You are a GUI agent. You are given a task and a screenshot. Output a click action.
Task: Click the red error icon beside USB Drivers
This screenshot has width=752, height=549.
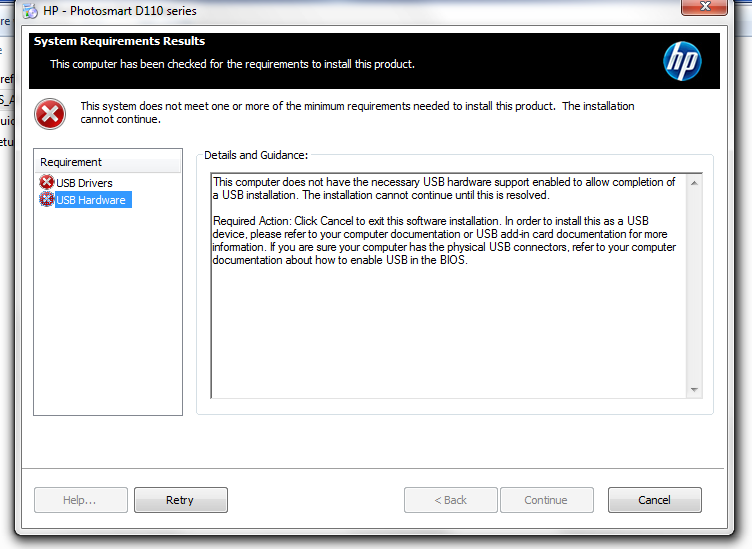[47, 182]
